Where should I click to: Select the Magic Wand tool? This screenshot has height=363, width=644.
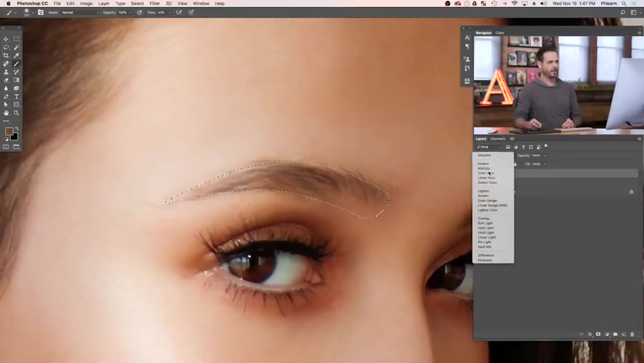pos(17,47)
